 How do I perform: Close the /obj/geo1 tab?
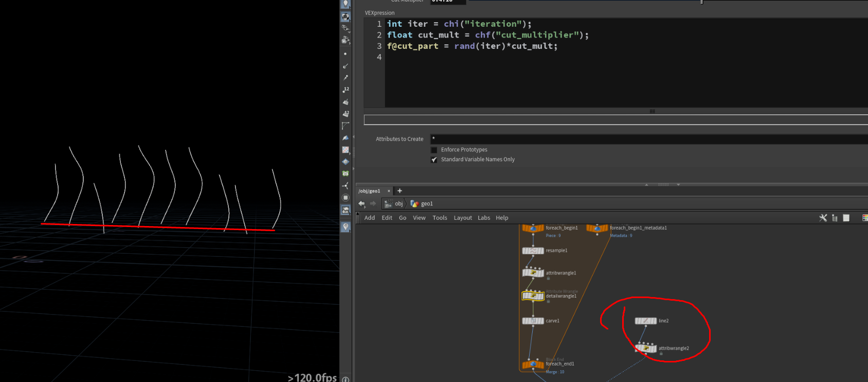click(x=389, y=191)
